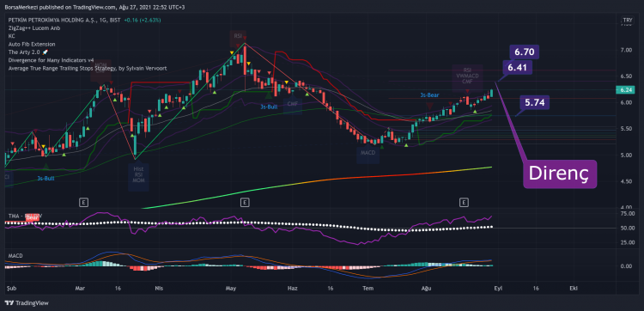Click the TMA RSI pane title
This screenshot has height=311, width=644.
pos(25,216)
